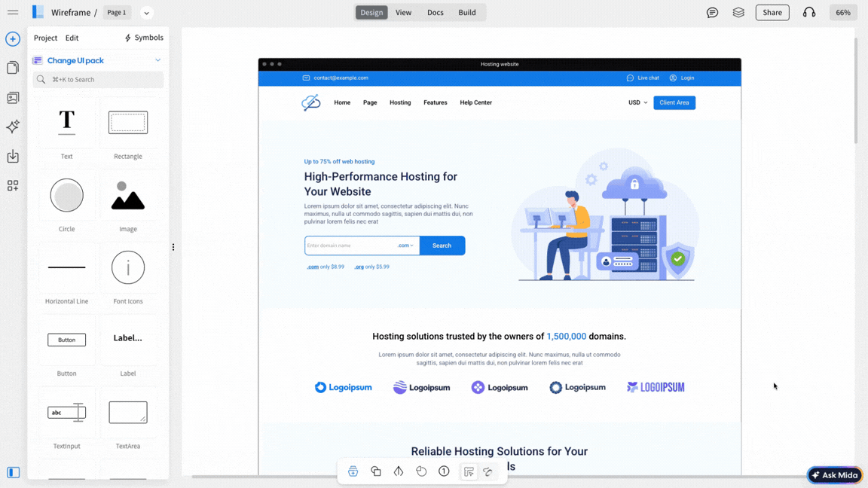Switch to the View tab

pyautogui.click(x=403, y=13)
